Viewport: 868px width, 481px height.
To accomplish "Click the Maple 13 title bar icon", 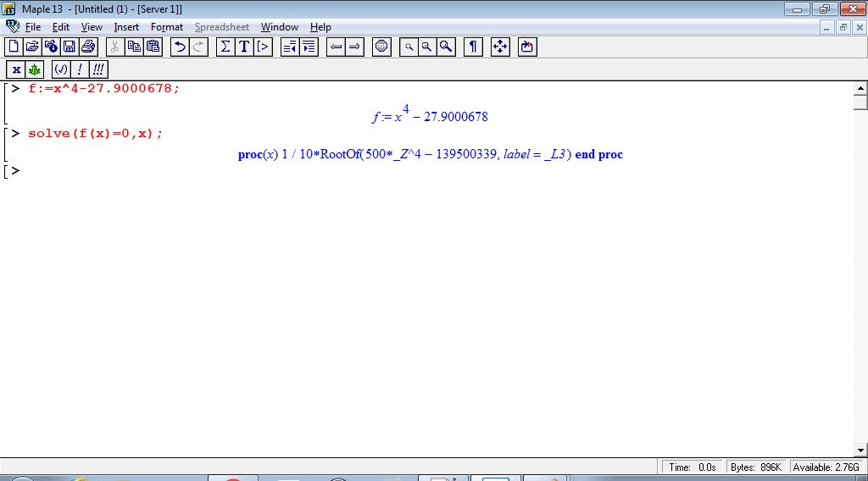I will click(x=8, y=8).
